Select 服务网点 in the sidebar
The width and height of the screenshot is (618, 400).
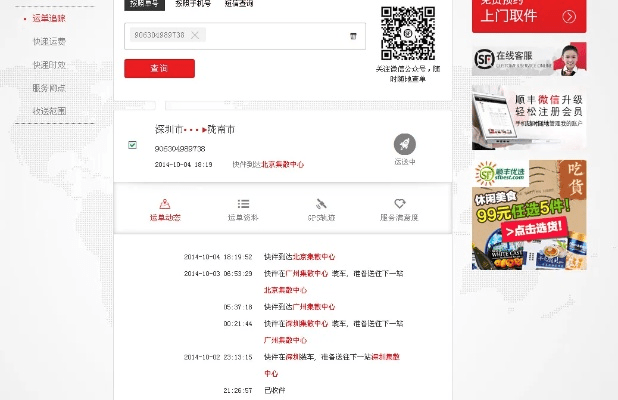[49, 88]
